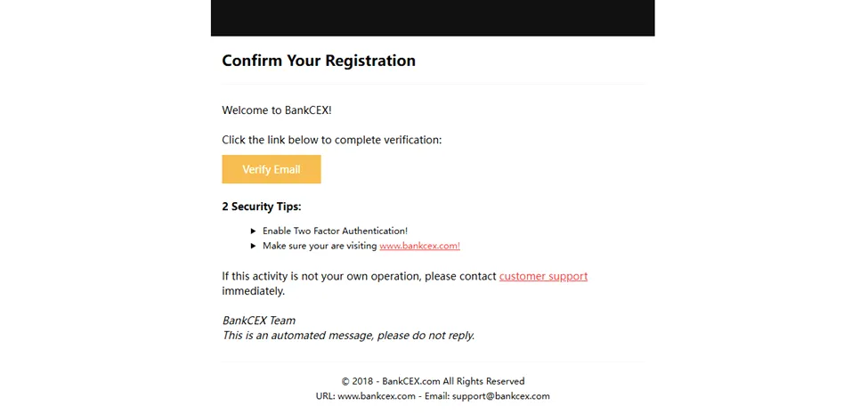Click the complete verification instruction sentence
868x414 pixels.
pos(332,140)
